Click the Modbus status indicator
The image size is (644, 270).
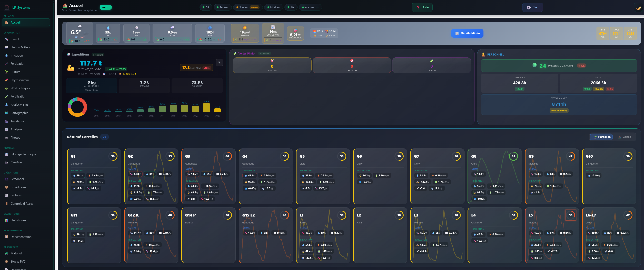pyautogui.click(x=273, y=7)
